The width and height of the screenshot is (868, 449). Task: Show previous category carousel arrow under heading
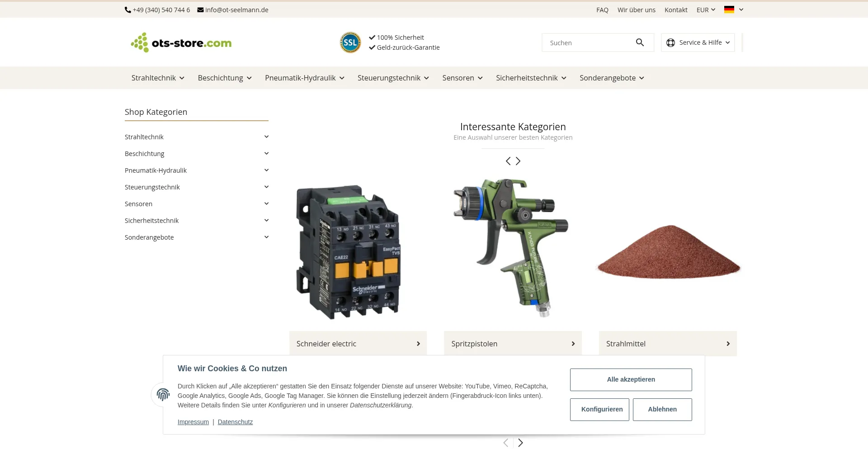point(508,161)
